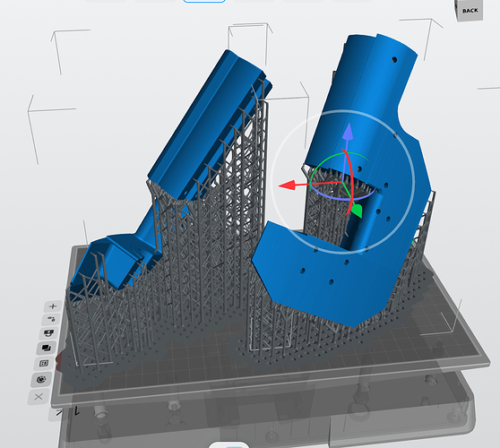The width and height of the screenshot is (500, 448).
Task: Click the purple upward arrow of the gizmo
Action: point(348,132)
